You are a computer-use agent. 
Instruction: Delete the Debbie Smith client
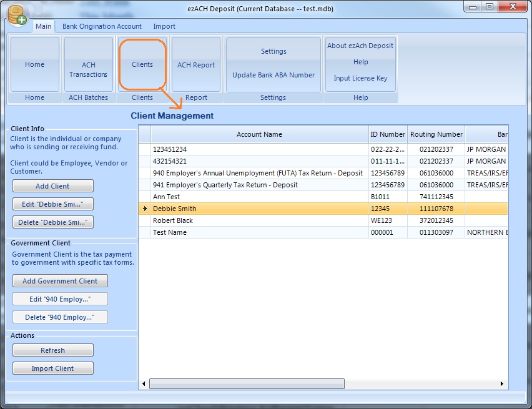(x=52, y=222)
